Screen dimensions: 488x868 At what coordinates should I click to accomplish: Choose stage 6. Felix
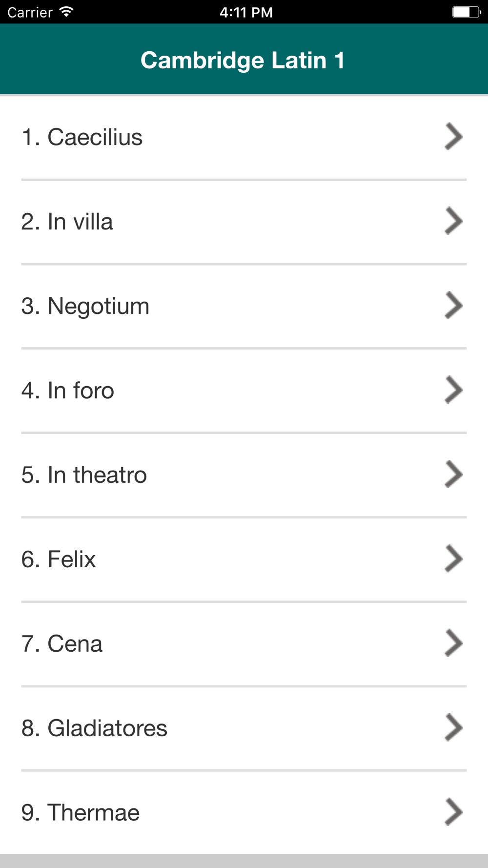pyautogui.click(x=244, y=559)
